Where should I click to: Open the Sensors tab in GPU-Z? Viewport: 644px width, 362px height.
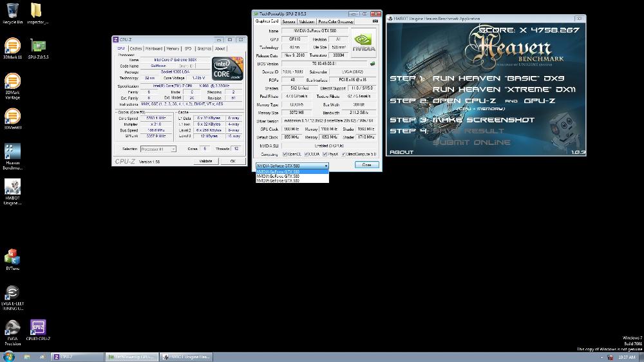pos(289,21)
